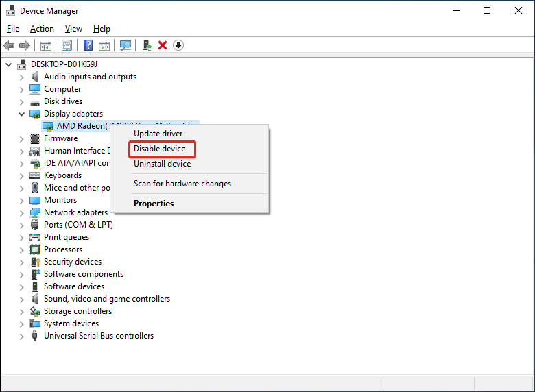Click the Audio inputs and outputs speaker icon
The height and width of the screenshot is (392, 535).
click(35, 77)
